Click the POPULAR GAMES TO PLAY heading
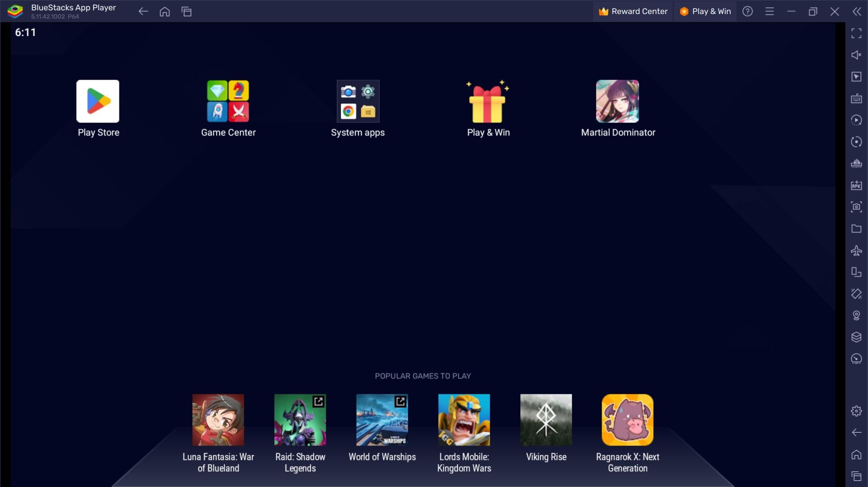Image resolution: width=868 pixels, height=487 pixels. (423, 376)
